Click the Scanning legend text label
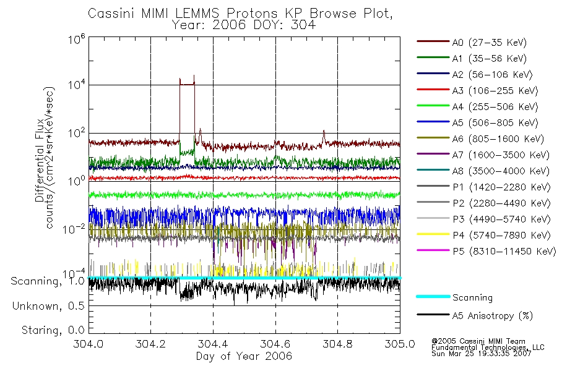588x371 pixels. 472,297
